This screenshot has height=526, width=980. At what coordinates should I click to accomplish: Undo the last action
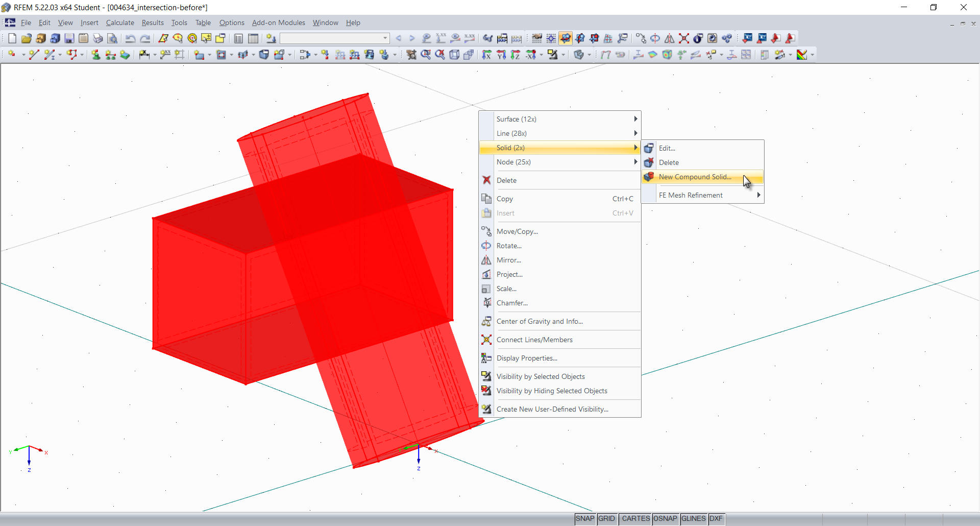[x=131, y=38]
